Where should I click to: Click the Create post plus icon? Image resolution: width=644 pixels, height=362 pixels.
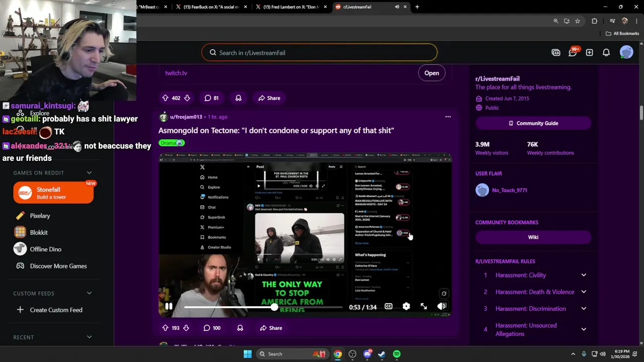coord(589,52)
